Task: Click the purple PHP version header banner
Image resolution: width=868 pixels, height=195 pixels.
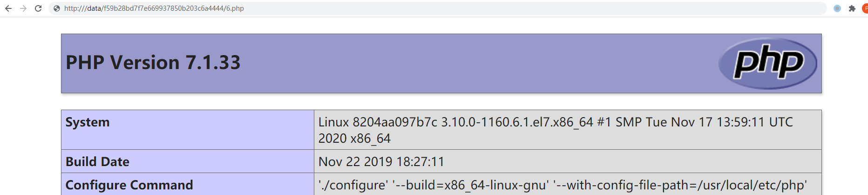Action: point(441,63)
